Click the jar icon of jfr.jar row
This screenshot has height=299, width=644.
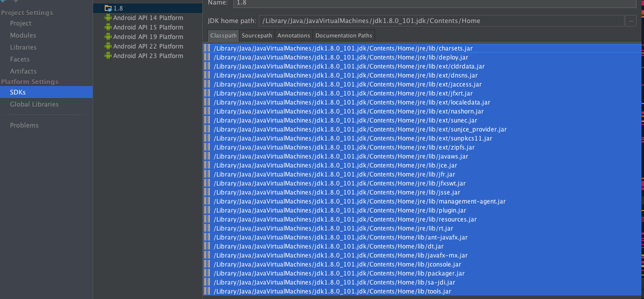pos(207,174)
